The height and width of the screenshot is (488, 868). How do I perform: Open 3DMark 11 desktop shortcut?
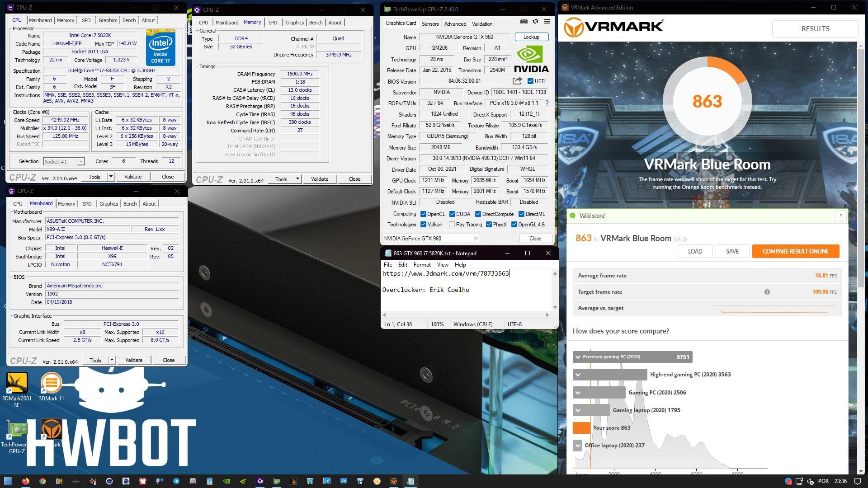51,387
